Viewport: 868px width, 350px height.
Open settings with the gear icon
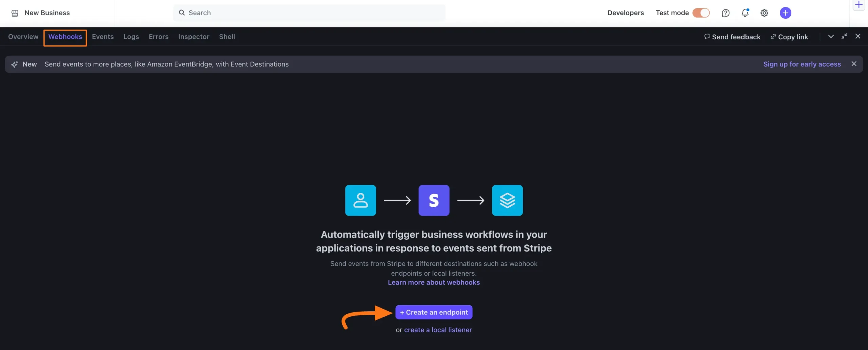[764, 13]
